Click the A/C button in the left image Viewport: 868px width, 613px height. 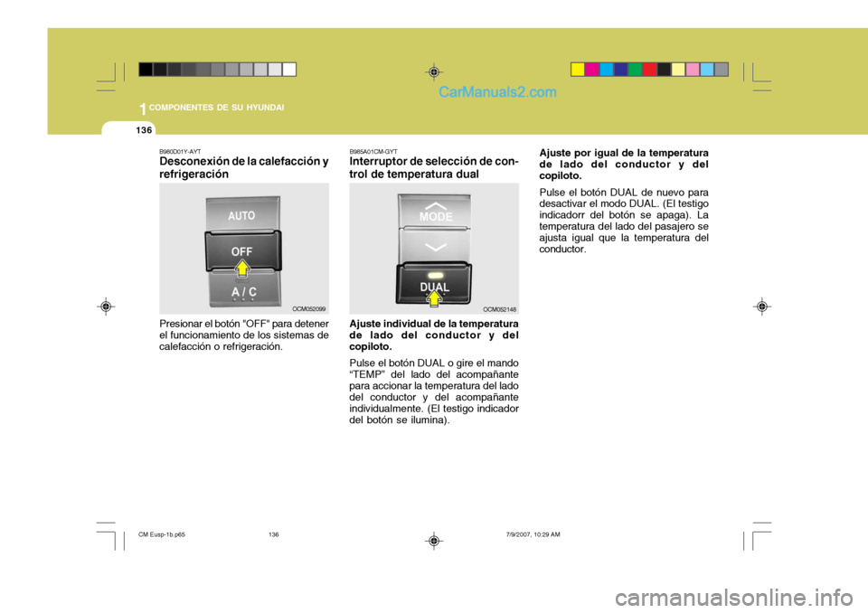pyautogui.click(x=243, y=289)
